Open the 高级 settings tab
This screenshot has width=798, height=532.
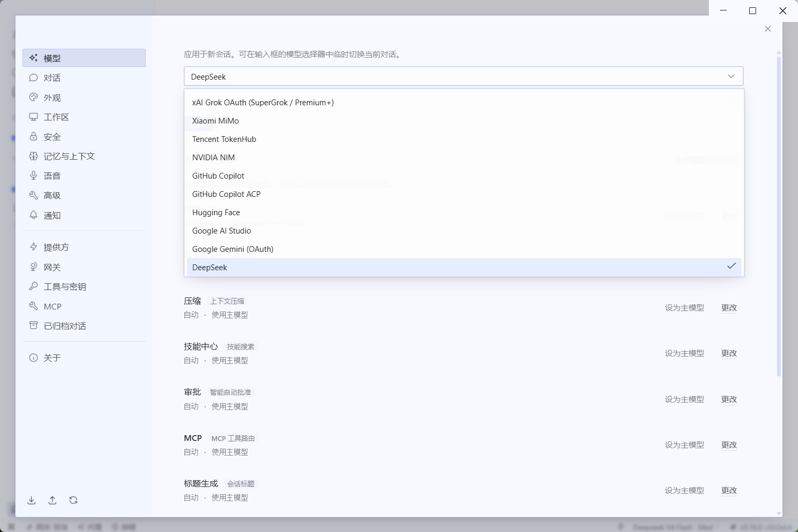click(84, 195)
